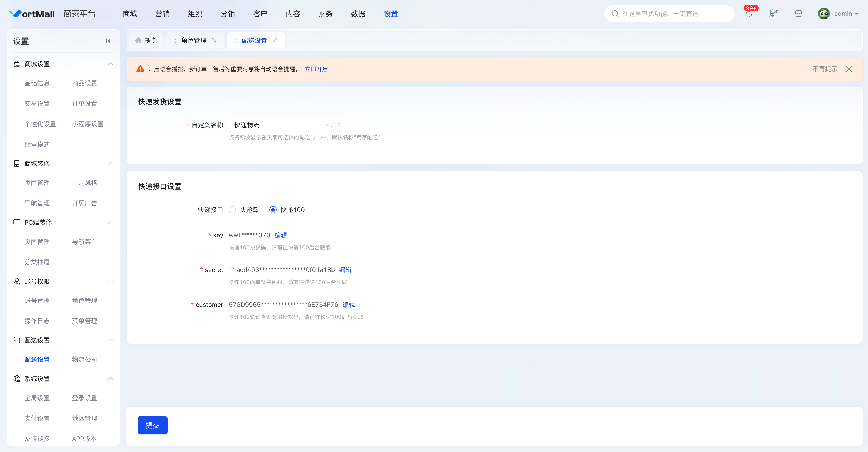Collapse the 设置 sidebar panel
The width and height of the screenshot is (868, 452).
(x=108, y=41)
